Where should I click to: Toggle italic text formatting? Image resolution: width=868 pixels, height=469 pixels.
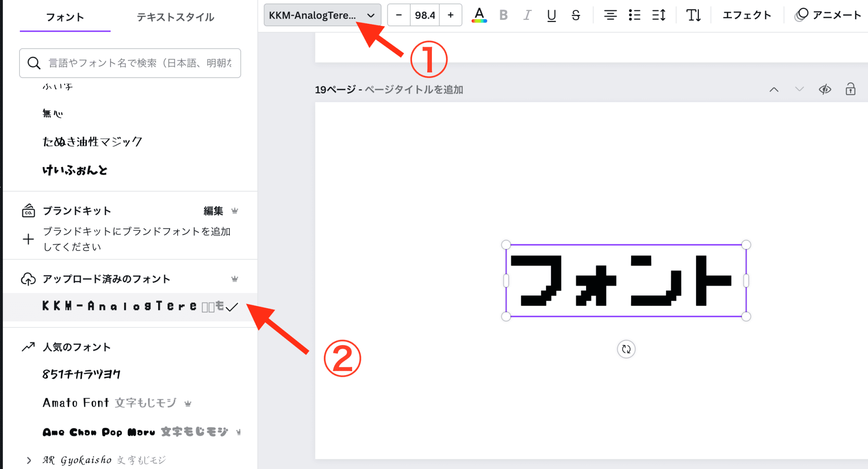point(527,15)
